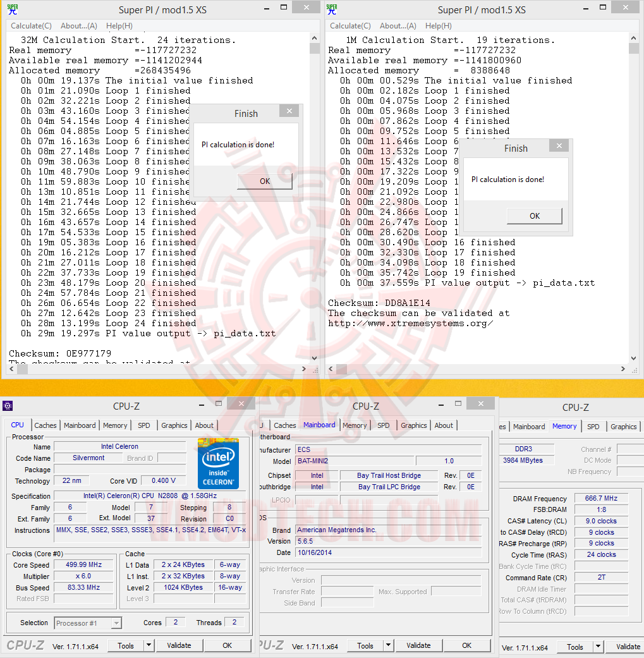Click Validate button in right CPU-Z window
The height and width of the screenshot is (658, 644).
[x=624, y=647]
